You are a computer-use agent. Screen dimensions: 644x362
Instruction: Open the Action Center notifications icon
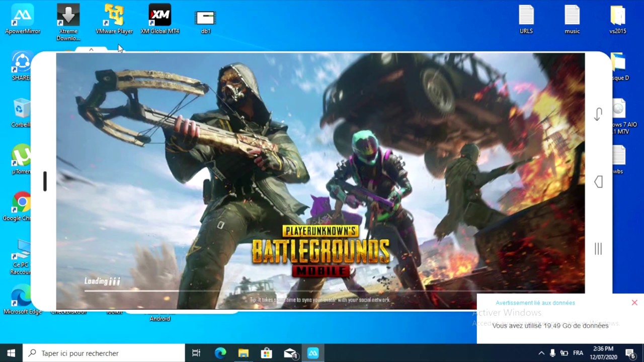pos(631,353)
